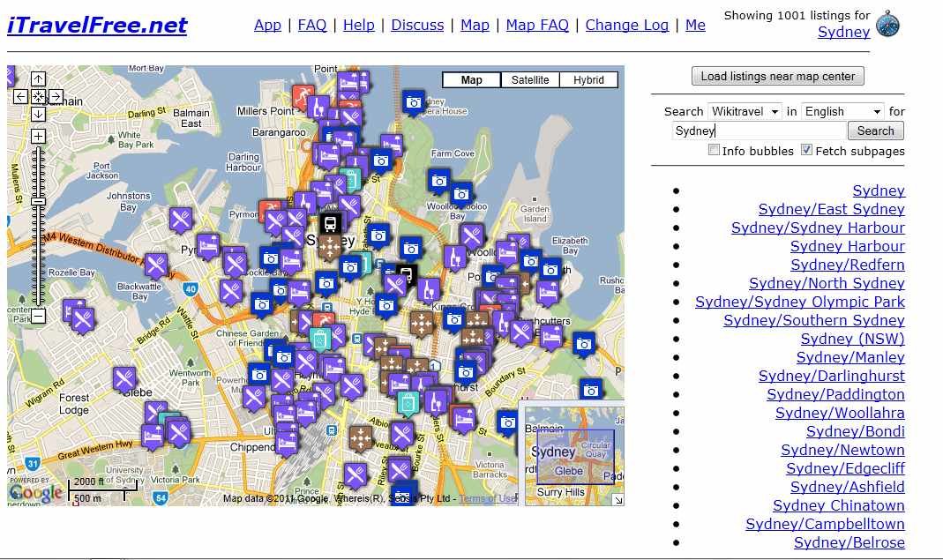Open the Sydney/Manley result
Screen dimensions: 943x560
(x=850, y=358)
